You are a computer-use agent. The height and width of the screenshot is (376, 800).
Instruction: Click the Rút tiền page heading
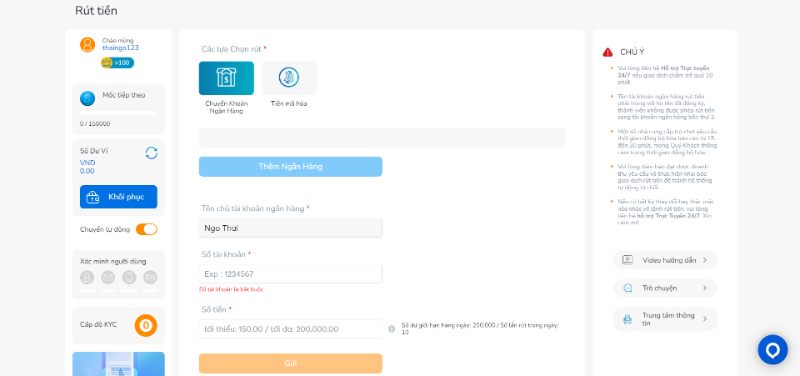click(96, 11)
